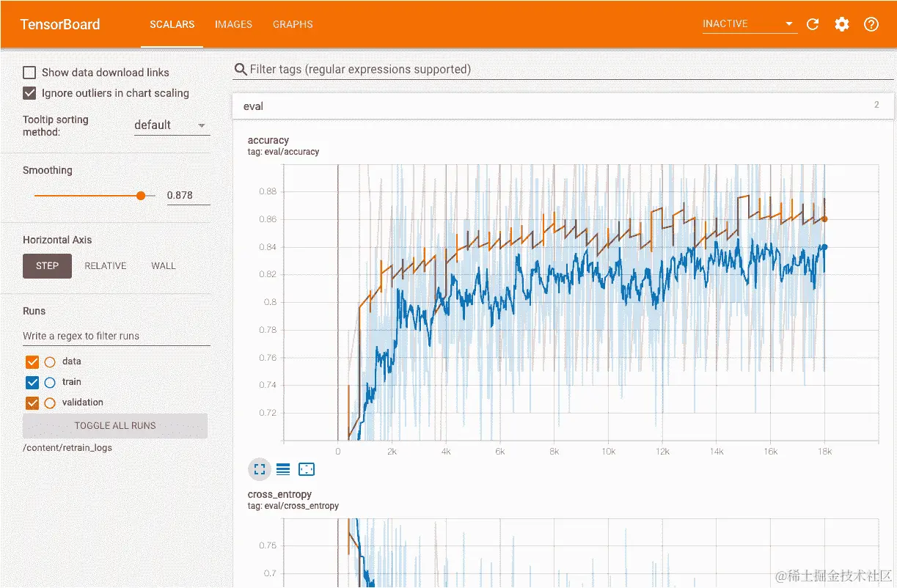This screenshot has height=588, width=897.
Task: Click TOGGLE ALL RUNS button
Action: (115, 426)
